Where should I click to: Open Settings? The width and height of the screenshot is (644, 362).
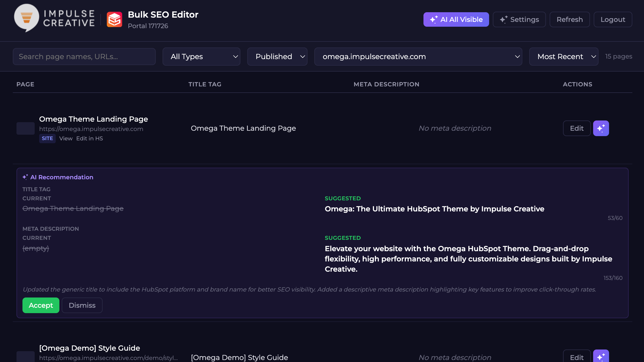(519, 19)
